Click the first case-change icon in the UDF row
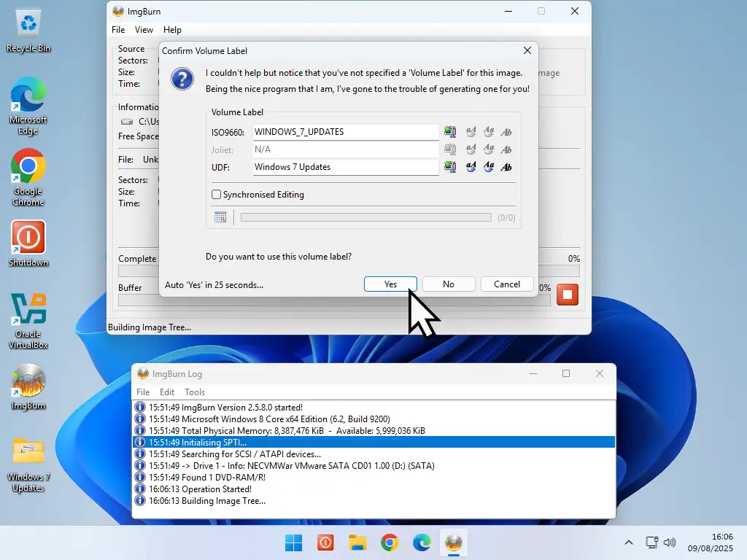This screenshot has width=747, height=560. (471, 167)
